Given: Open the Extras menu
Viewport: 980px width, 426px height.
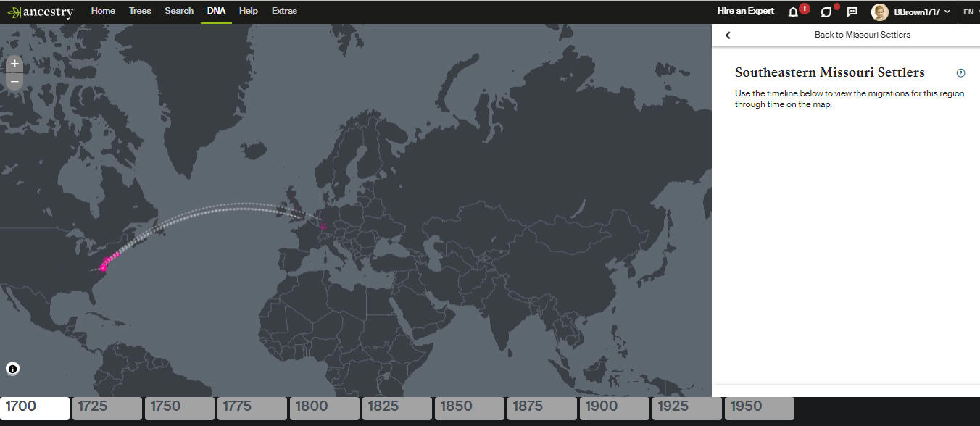Looking at the screenshot, I should pyautogui.click(x=284, y=11).
